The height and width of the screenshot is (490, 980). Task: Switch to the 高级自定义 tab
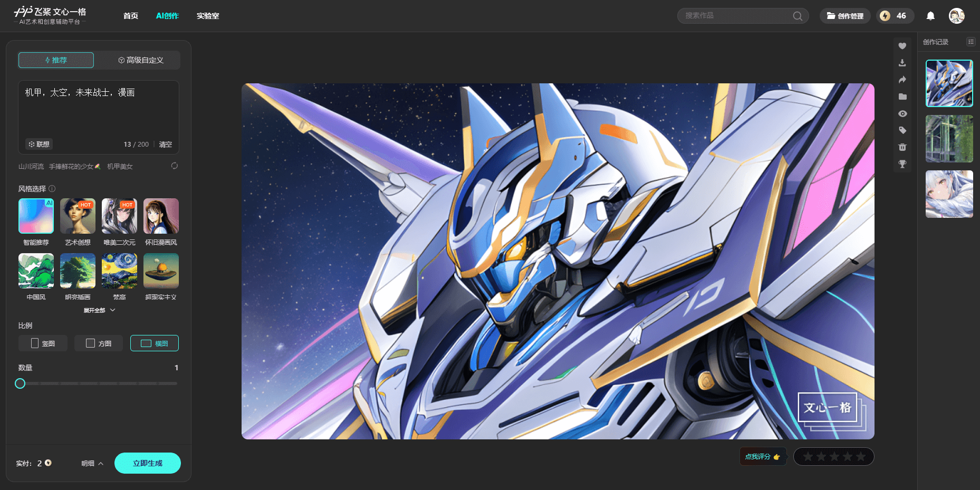140,60
